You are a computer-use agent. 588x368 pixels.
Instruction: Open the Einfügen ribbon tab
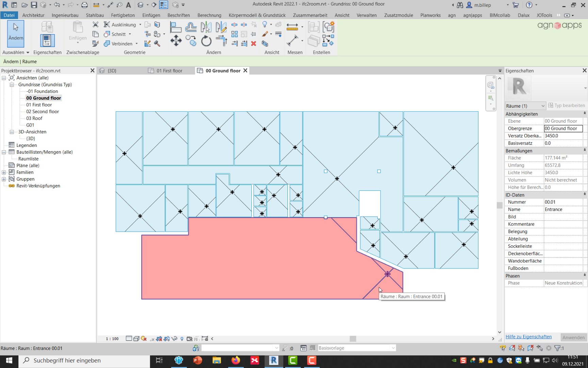(151, 15)
